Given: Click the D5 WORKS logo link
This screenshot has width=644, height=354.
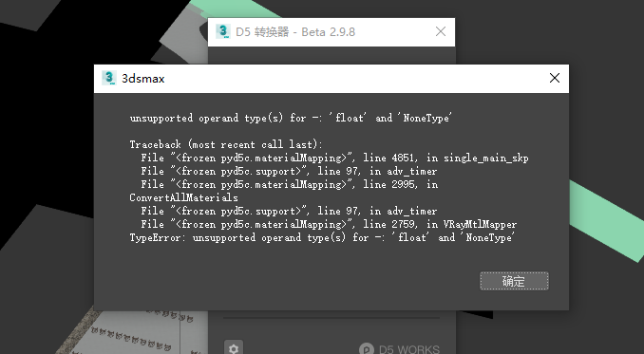Looking at the screenshot, I should (x=399, y=349).
